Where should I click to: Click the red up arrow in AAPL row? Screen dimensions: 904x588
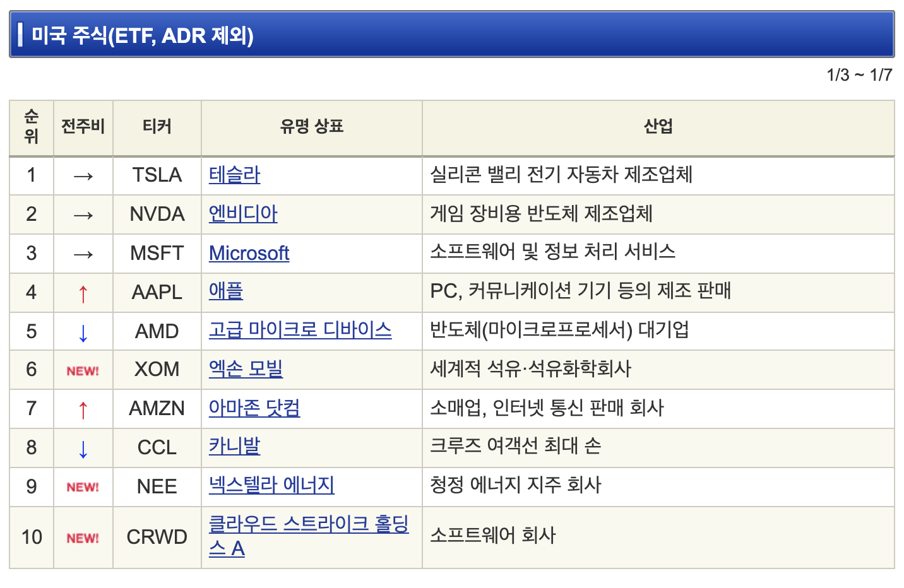83,293
